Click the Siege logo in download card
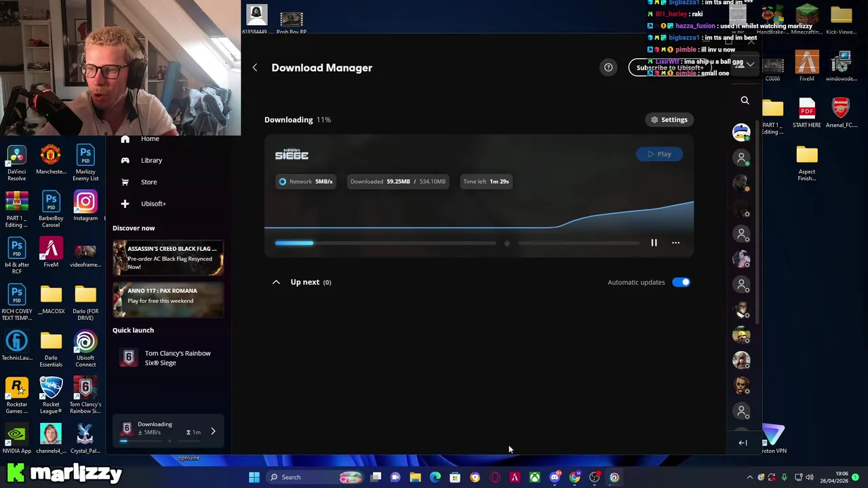The image size is (868, 488). (292, 155)
